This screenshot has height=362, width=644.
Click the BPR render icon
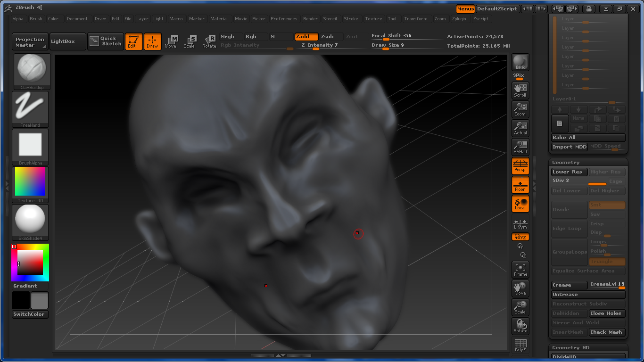tap(520, 62)
